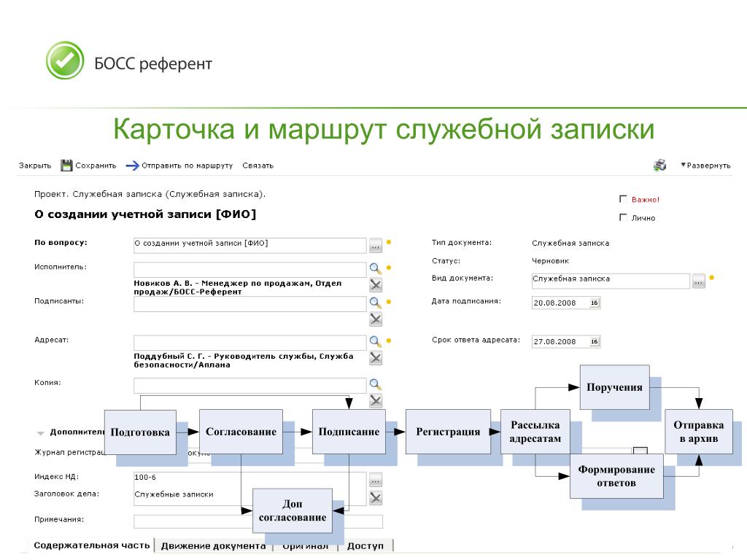Clear Копия with X icon

[376, 400]
